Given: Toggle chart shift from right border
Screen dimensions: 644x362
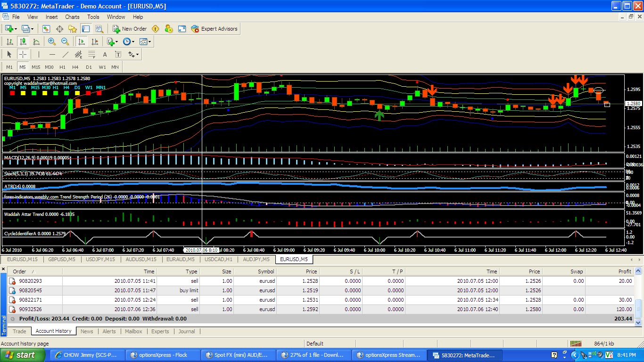Looking at the screenshot, I should [x=95, y=41].
